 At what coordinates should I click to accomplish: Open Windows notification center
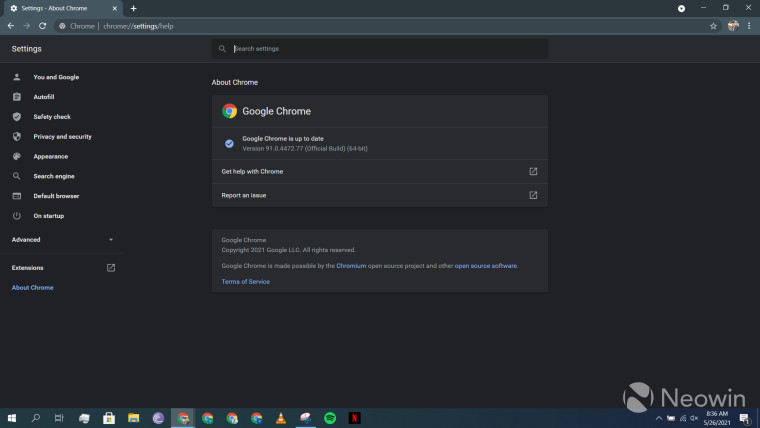[x=745, y=418]
